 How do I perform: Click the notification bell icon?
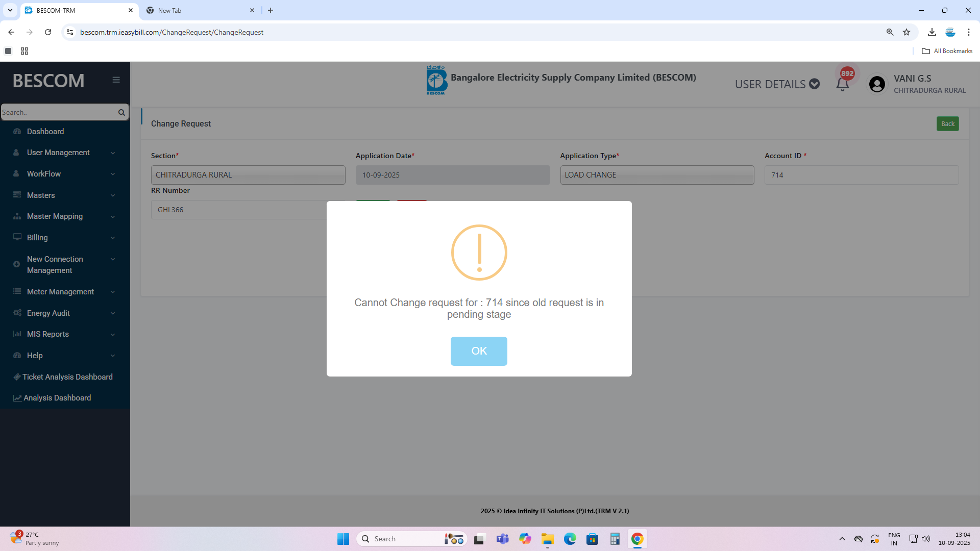842,85
